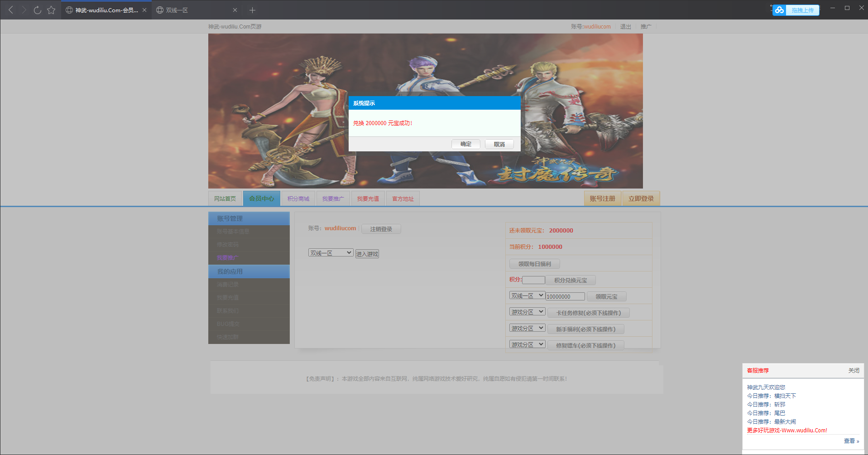
Task: Click the 注销登录 button
Action: tap(381, 229)
